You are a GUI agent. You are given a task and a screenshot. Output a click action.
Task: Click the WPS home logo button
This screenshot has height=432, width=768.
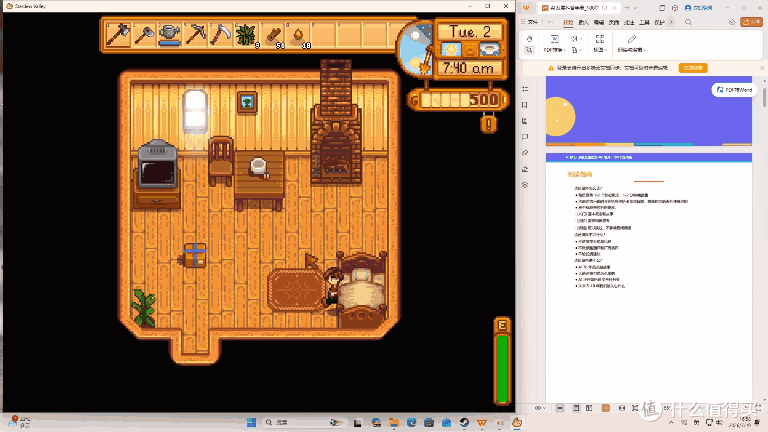coord(526,8)
